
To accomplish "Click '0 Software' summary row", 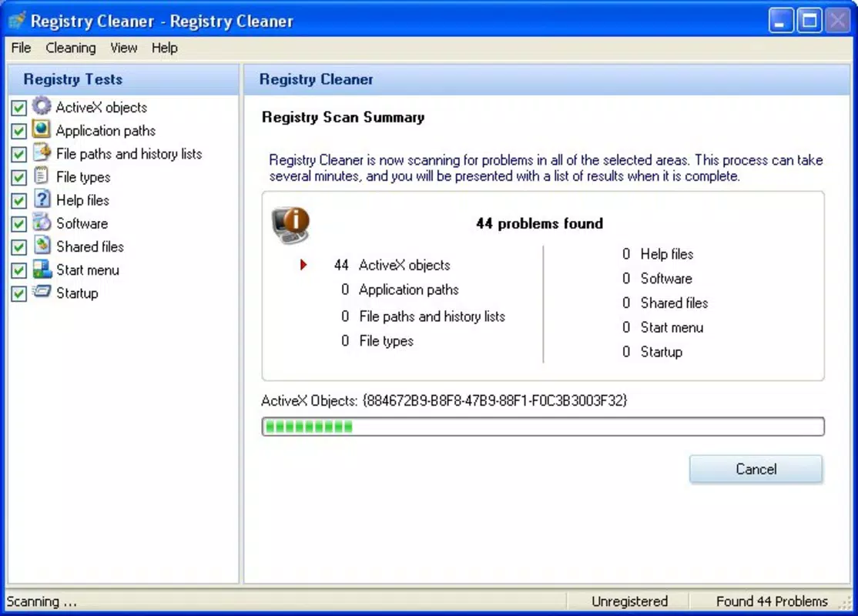I will click(x=657, y=279).
